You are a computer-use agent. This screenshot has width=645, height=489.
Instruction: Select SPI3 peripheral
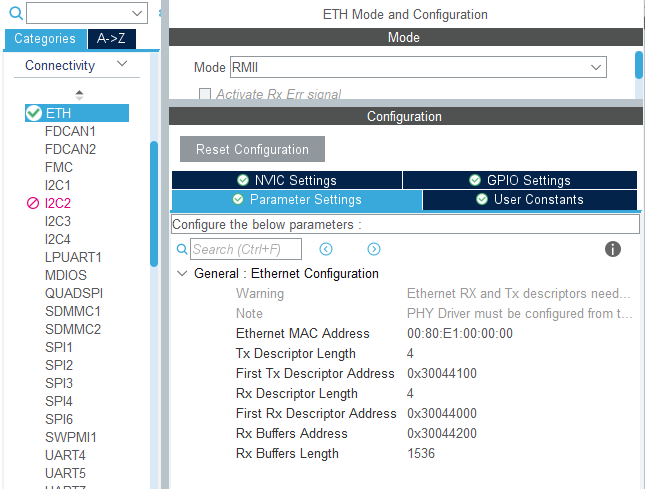click(x=59, y=383)
